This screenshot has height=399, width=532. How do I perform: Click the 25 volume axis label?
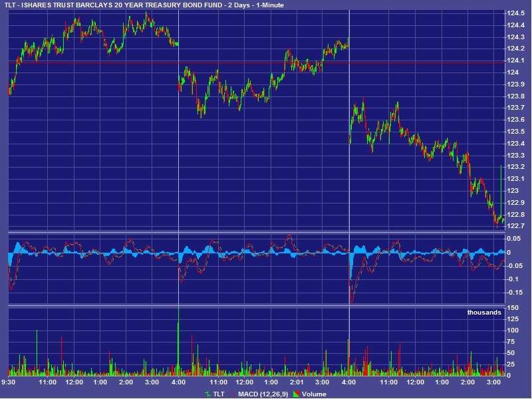coord(511,364)
